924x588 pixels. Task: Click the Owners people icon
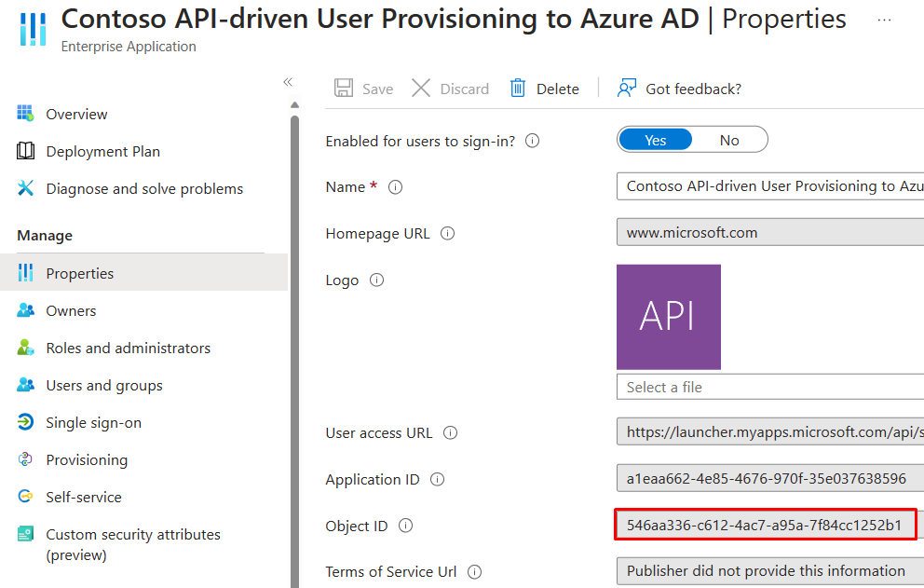[x=25, y=310]
